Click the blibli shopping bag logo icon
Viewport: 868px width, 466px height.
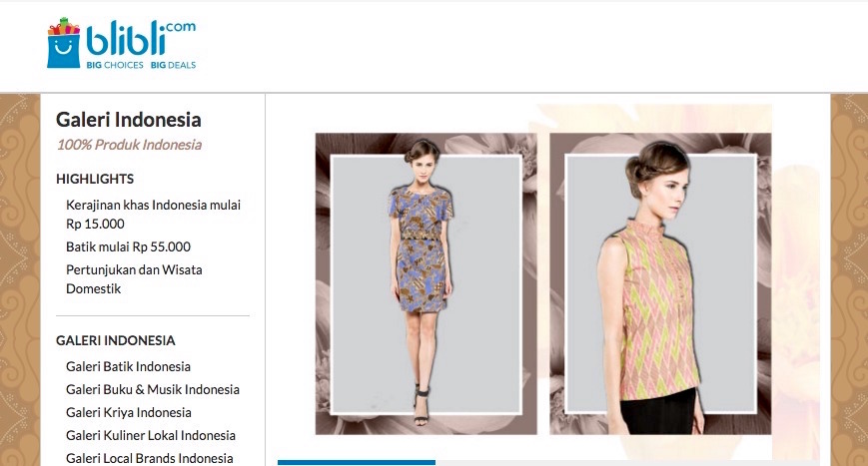(62, 45)
